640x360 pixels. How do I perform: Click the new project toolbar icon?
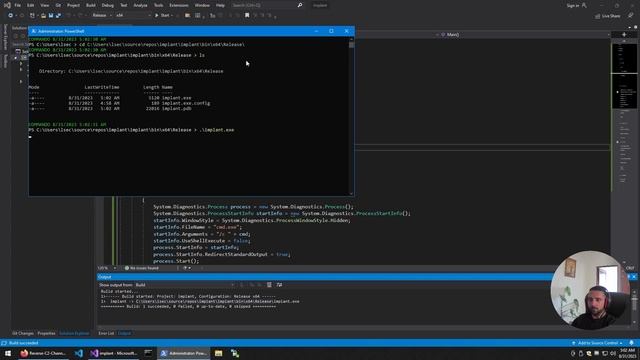pyautogui.click(x=32, y=16)
